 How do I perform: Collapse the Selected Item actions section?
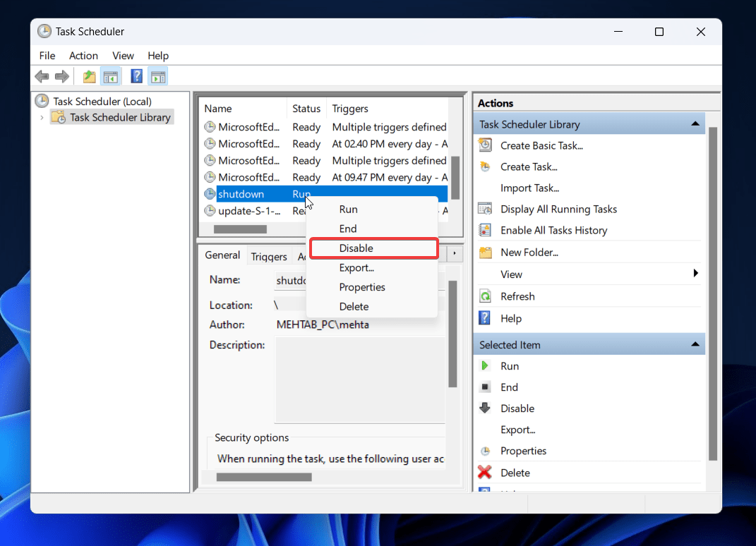tap(695, 344)
